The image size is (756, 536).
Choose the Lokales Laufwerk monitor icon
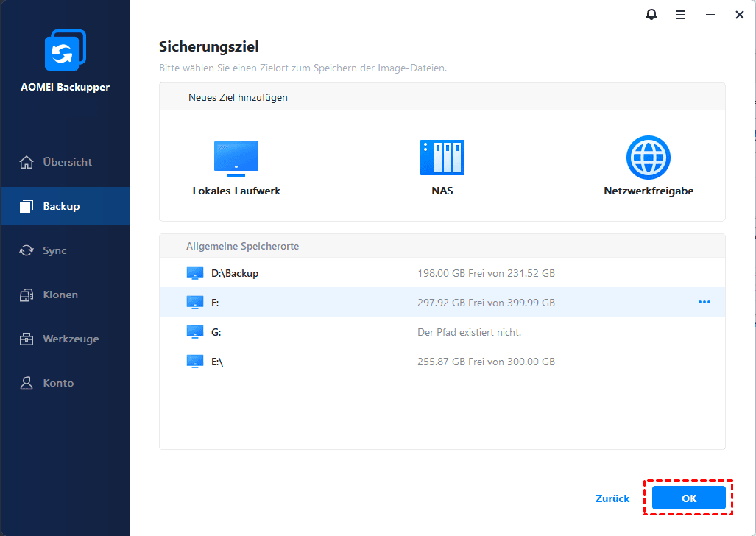[236, 158]
